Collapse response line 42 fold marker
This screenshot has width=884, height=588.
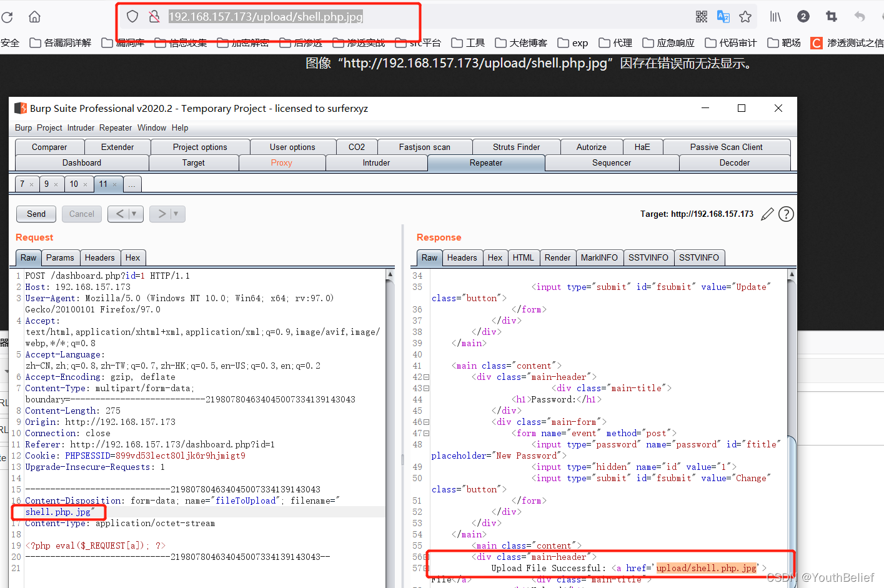pos(427,377)
